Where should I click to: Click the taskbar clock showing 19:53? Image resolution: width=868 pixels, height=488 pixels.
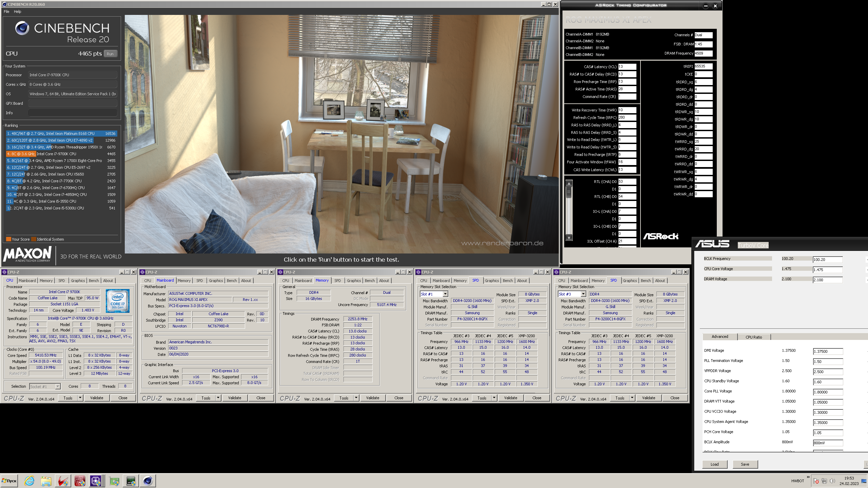(849, 481)
